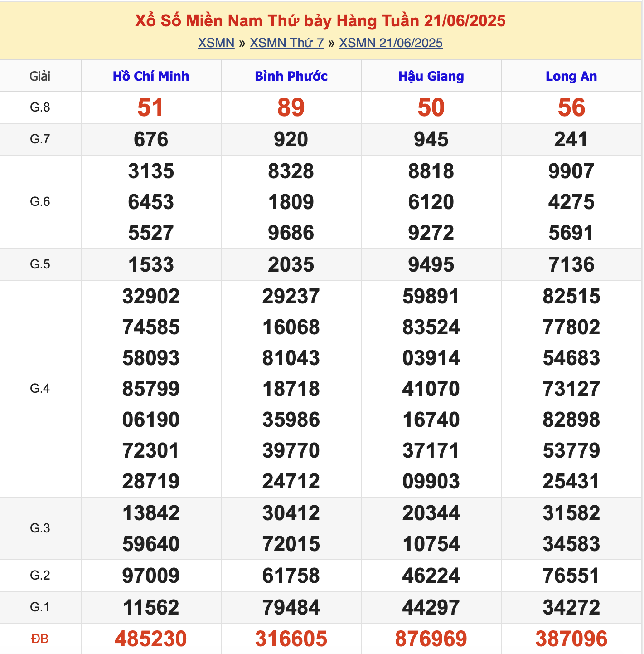Image resolution: width=644 pixels, height=654 pixels.
Task: Click the G.4 number 81043
Action: pos(291,358)
